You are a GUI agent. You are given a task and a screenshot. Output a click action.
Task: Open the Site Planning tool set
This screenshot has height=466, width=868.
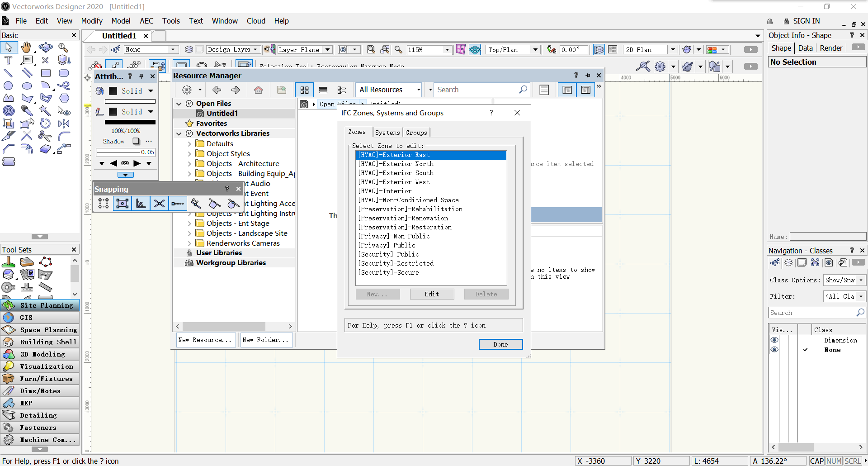40,305
